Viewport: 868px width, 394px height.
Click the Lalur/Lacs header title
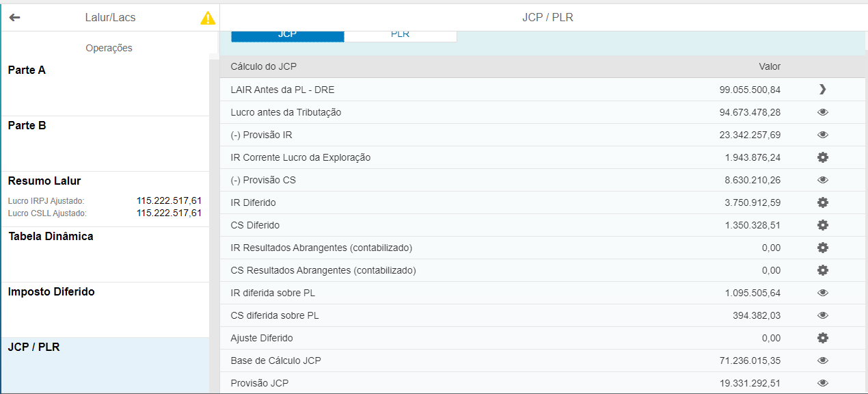click(x=109, y=18)
